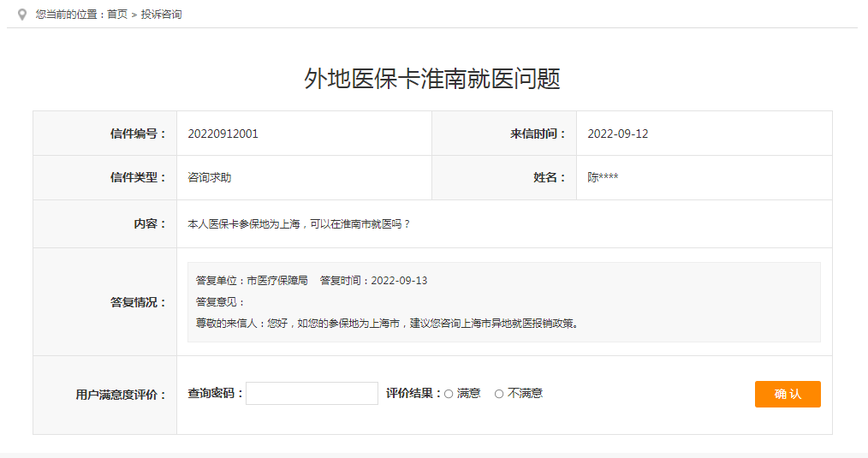Click the 评价结果 label
This screenshot has width=868, height=458.
tap(413, 394)
